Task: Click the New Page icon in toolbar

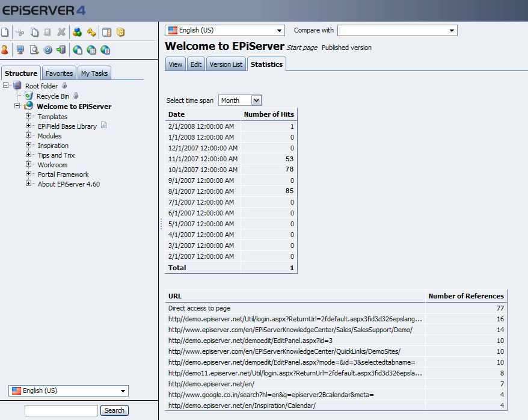Action: point(5,32)
